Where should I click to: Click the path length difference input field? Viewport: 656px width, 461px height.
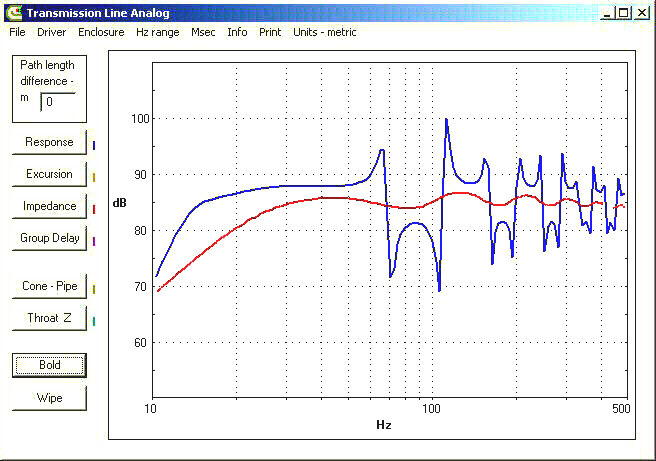pos(58,102)
